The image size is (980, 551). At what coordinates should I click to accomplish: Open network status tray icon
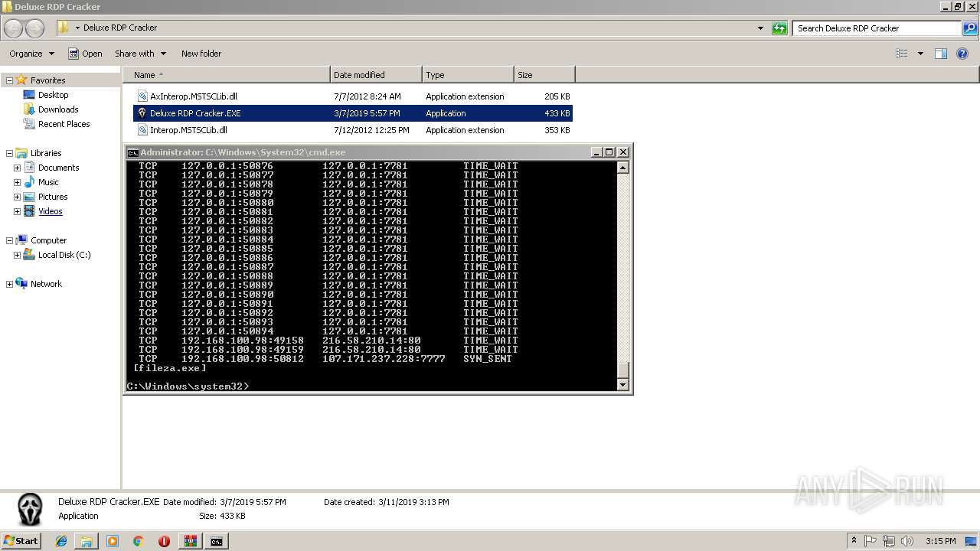[x=889, y=541]
